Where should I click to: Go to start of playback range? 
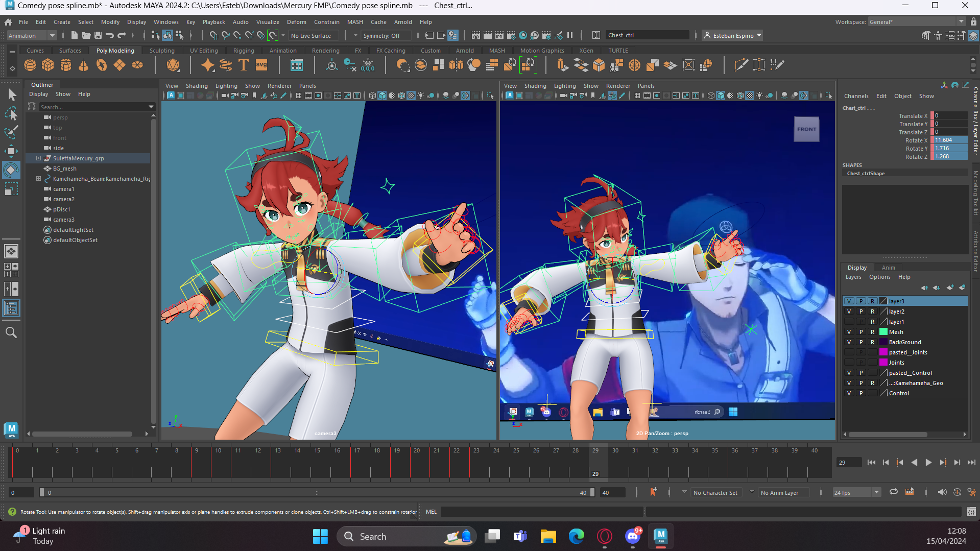pos(871,463)
